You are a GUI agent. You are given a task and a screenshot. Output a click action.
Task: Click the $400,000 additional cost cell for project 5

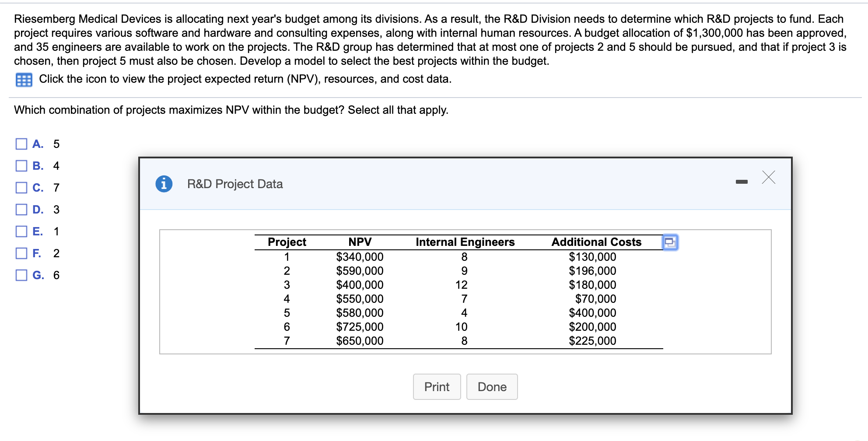tap(592, 313)
